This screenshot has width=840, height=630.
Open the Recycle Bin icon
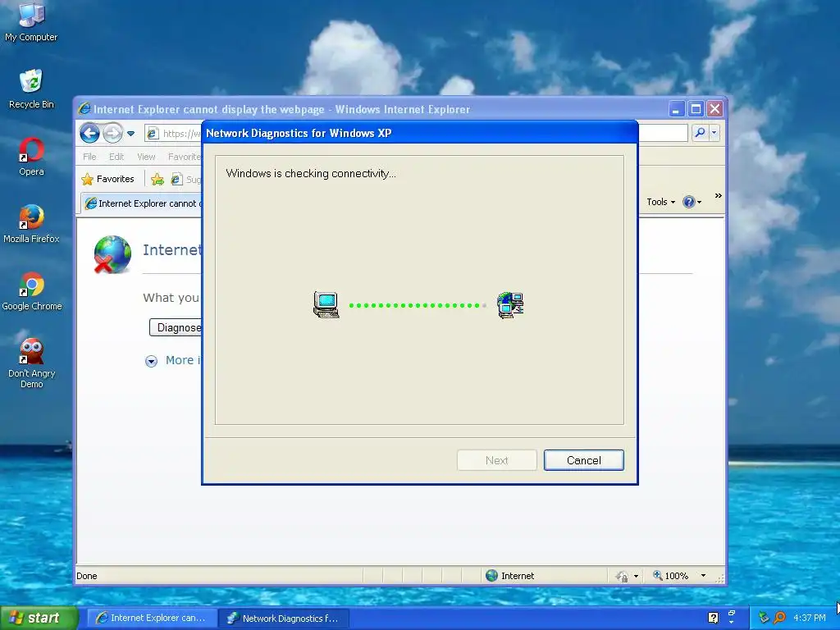[x=31, y=89]
